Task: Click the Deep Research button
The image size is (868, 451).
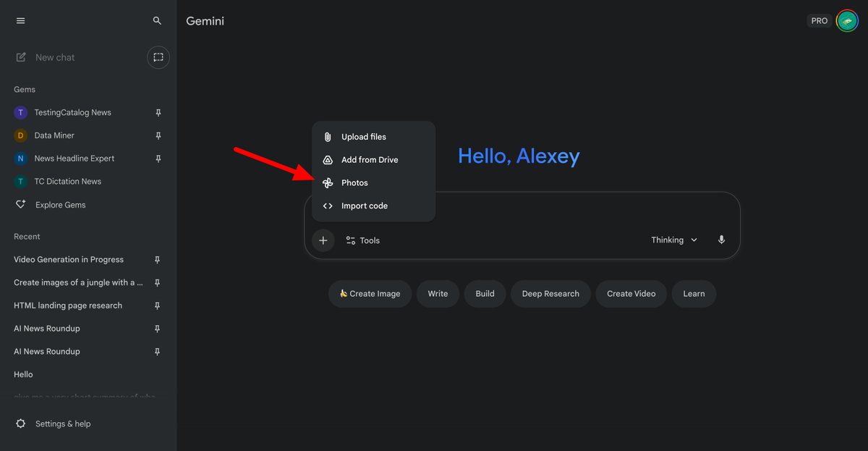Action: [x=550, y=293]
